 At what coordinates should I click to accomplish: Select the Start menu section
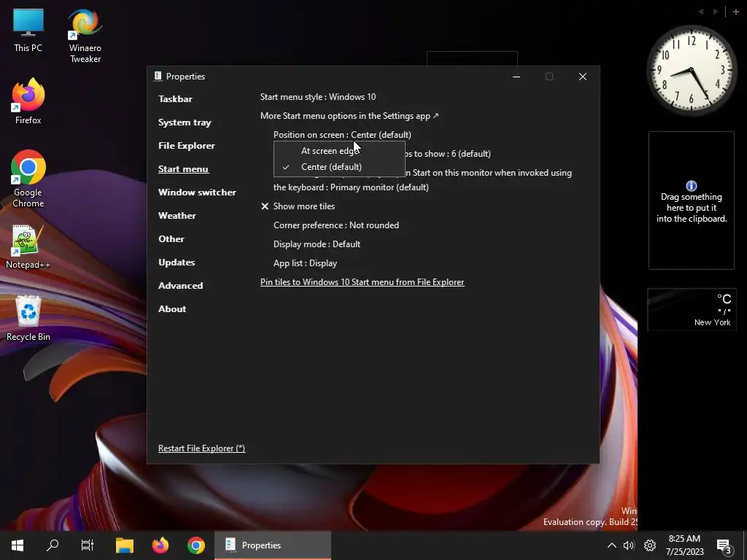coord(183,169)
